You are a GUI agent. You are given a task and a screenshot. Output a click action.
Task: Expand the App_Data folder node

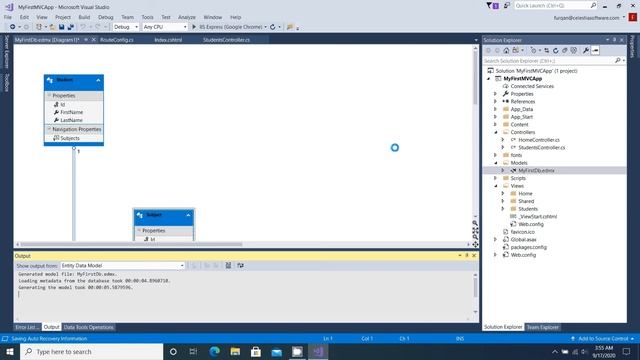[496, 109]
